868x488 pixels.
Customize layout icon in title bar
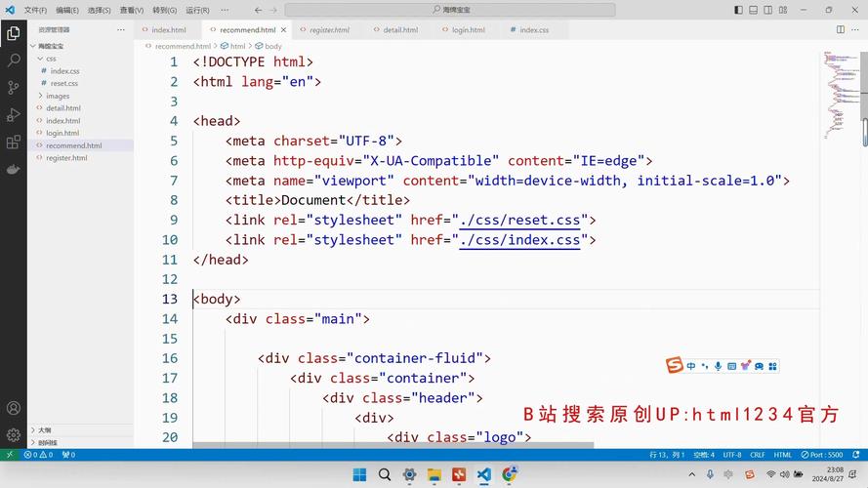click(783, 10)
